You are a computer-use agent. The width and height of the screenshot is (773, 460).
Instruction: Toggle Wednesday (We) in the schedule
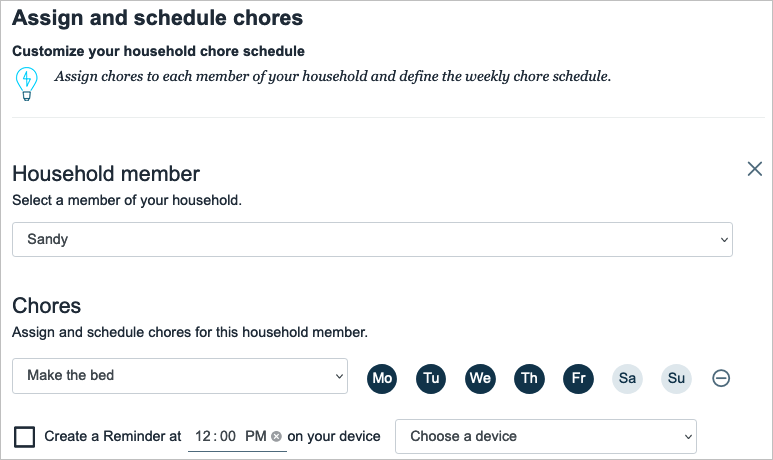[x=480, y=378]
